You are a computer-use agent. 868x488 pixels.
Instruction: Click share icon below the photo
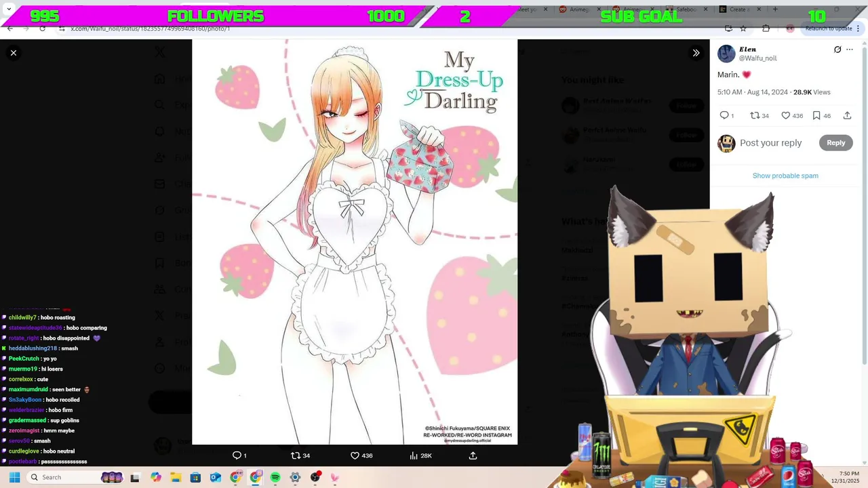473,455
